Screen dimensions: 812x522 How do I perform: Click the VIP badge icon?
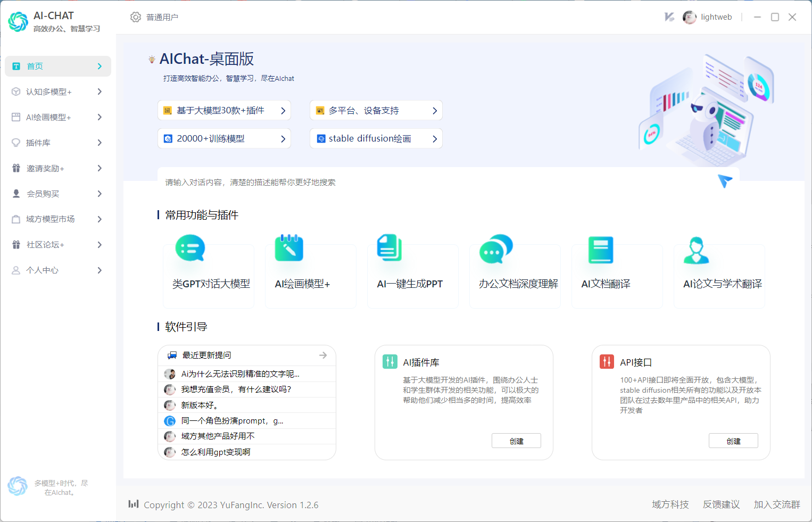pyautogui.click(x=669, y=17)
